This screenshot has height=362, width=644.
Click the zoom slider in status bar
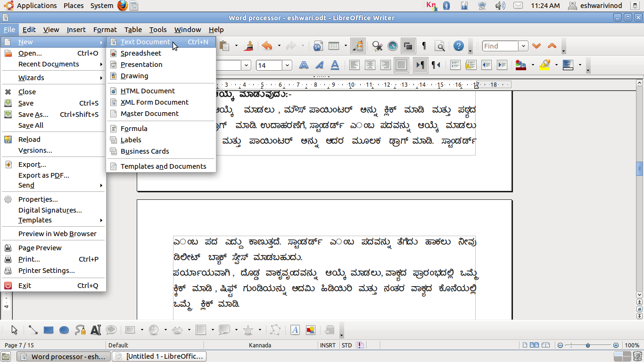click(x=588, y=346)
